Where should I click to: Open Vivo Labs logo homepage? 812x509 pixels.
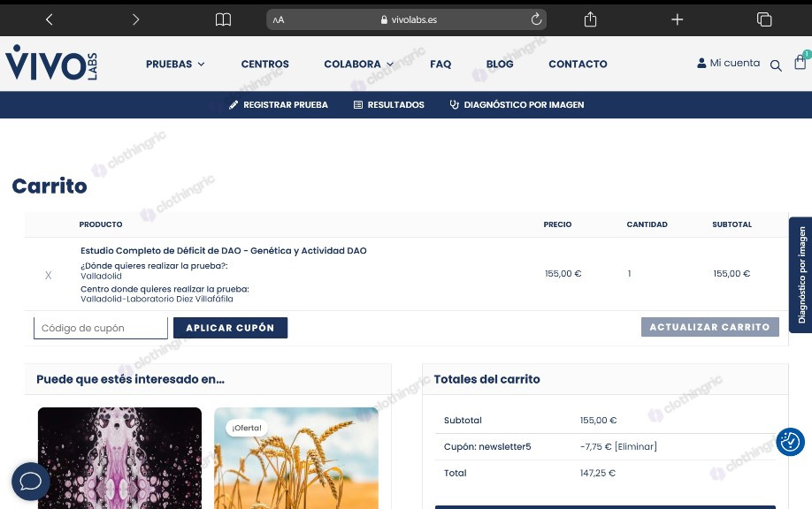[x=51, y=63]
